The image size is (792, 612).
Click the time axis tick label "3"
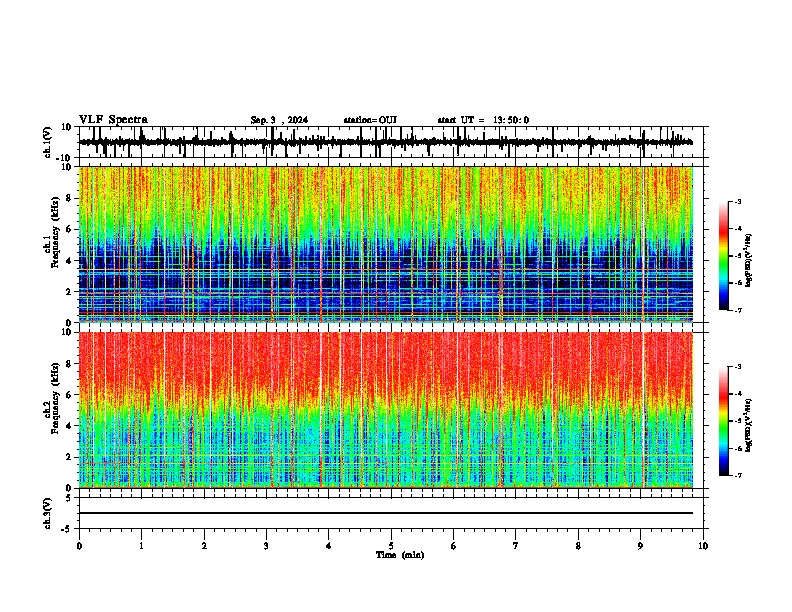(x=266, y=546)
